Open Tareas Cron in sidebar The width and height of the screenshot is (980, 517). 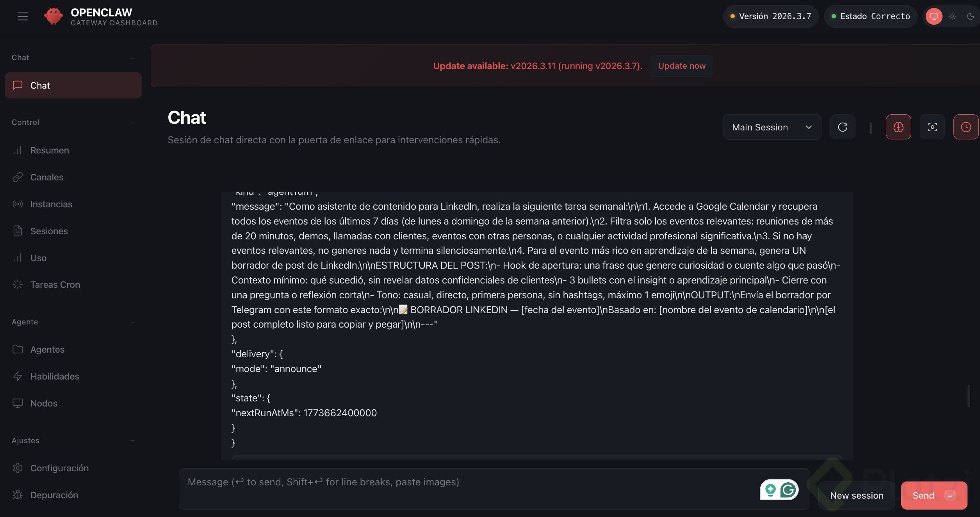(x=55, y=285)
